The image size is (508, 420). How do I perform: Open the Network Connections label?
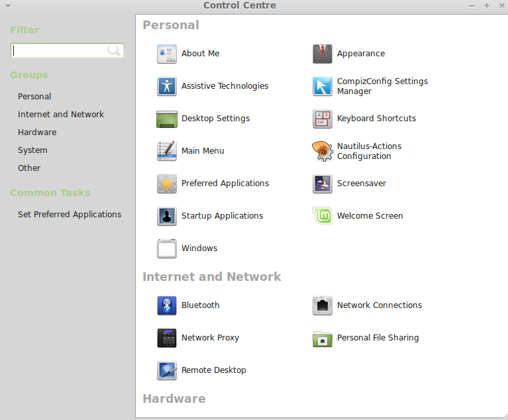[x=379, y=305]
